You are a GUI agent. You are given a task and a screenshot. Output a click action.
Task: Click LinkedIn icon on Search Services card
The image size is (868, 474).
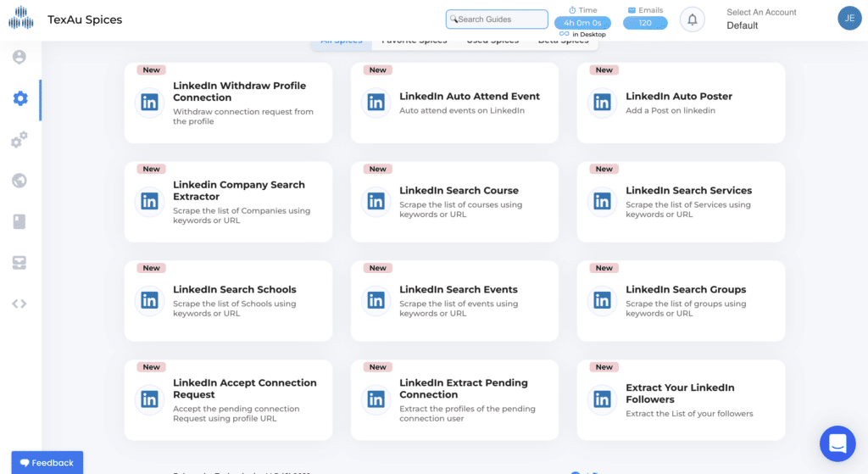[x=603, y=202]
